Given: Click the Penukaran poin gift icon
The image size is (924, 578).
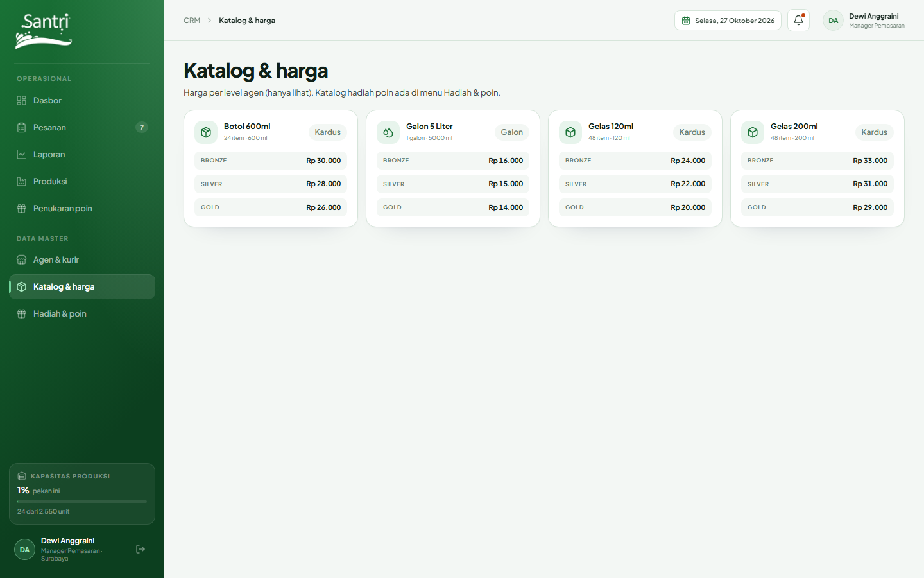Looking at the screenshot, I should point(21,209).
